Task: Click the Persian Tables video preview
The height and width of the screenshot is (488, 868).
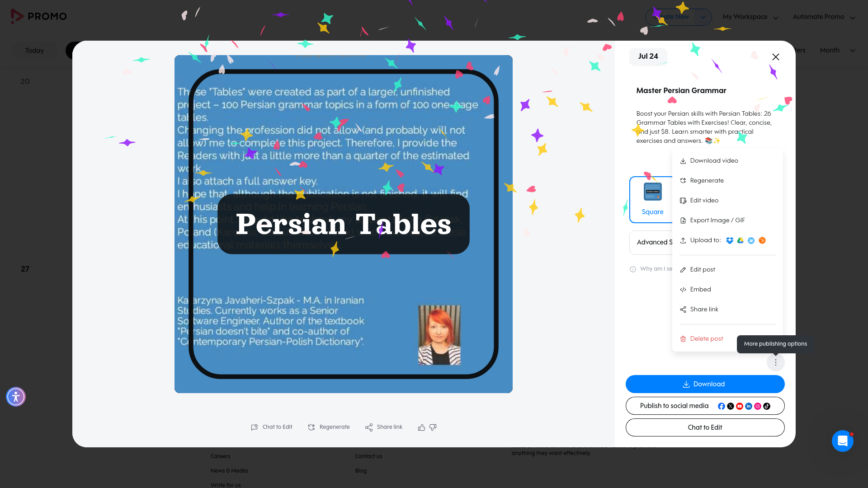Action: click(x=344, y=224)
